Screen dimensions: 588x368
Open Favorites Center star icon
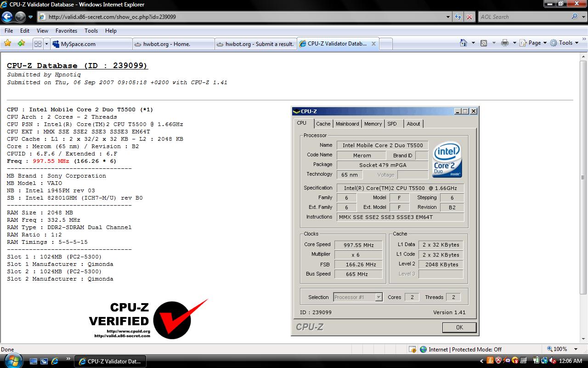coord(8,43)
